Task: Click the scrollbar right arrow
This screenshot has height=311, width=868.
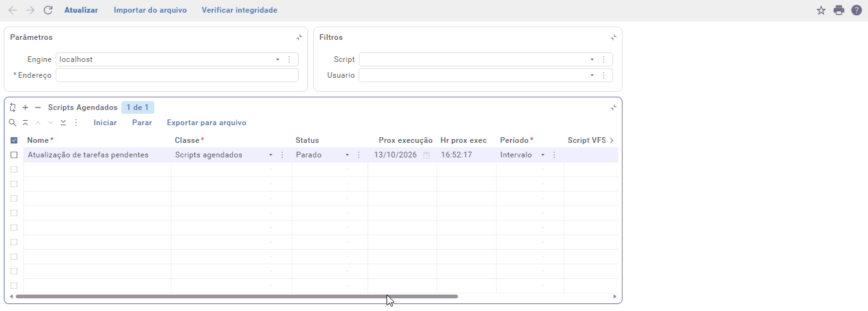Action: click(615, 296)
